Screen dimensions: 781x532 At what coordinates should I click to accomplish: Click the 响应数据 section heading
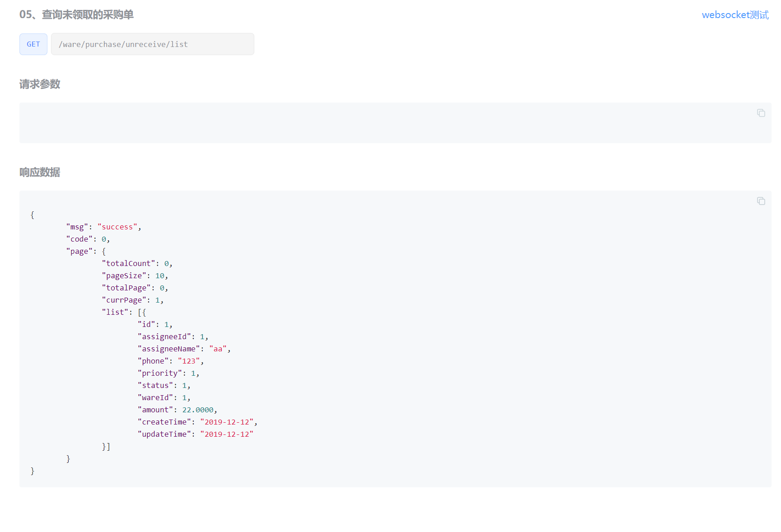click(x=40, y=173)
